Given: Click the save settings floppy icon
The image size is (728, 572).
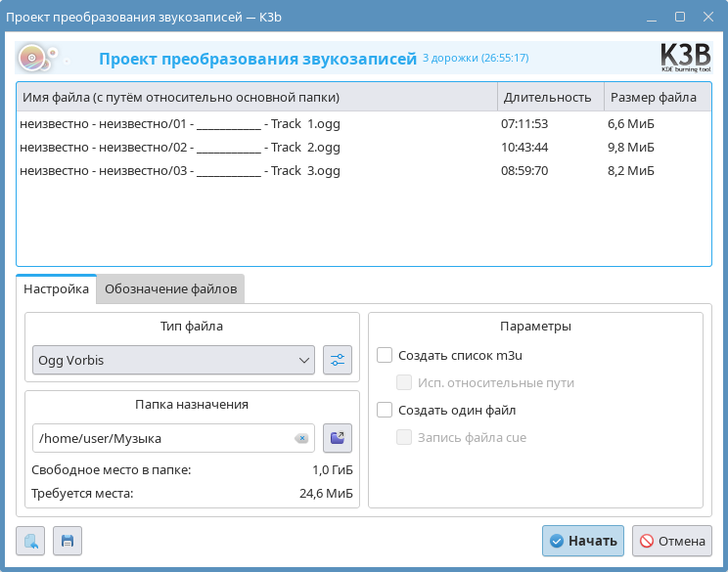Looking at the screenshot, I should pyautogui.click(x=68, y=541).
